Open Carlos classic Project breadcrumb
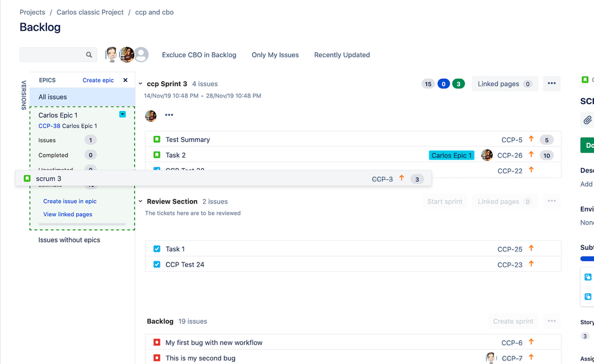The width and height of the screenshot is (594, 364). click(90, 12)
